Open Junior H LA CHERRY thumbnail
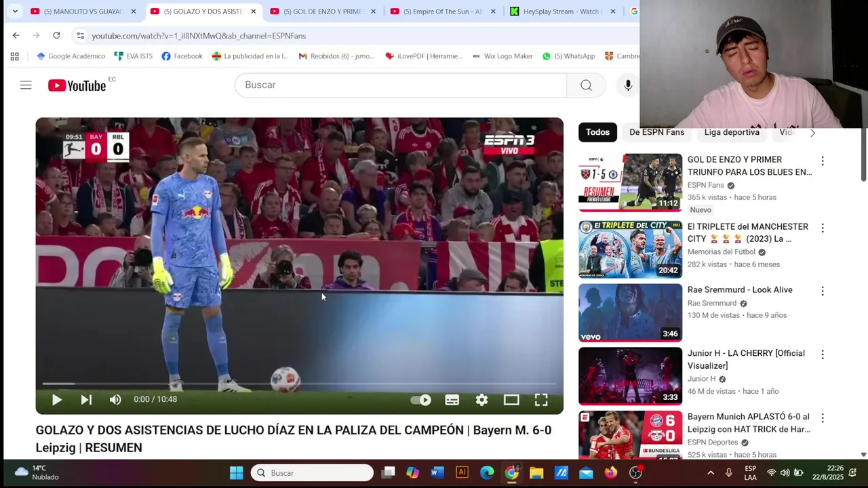 point(630,376)
